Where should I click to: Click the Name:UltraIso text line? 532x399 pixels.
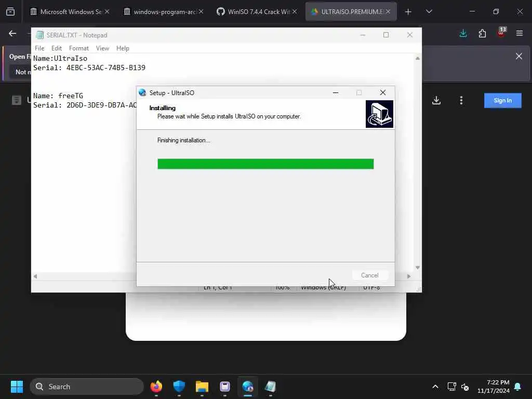tap(60, 58)
